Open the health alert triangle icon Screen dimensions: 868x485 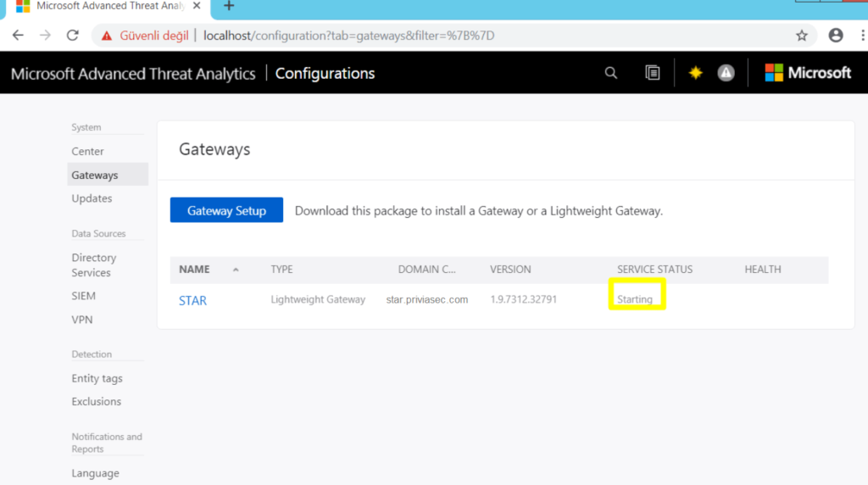[x=726, y=73]
